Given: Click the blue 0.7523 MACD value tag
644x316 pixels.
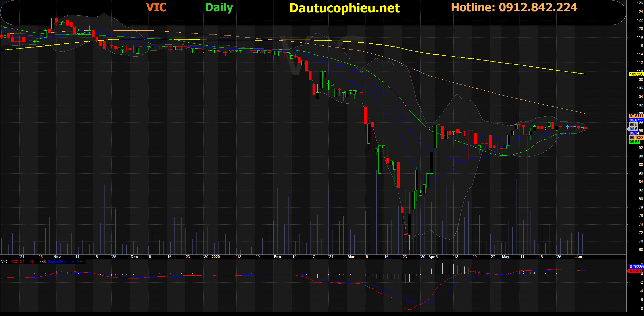Looking at the screenshot, I should tap(636, 267).
